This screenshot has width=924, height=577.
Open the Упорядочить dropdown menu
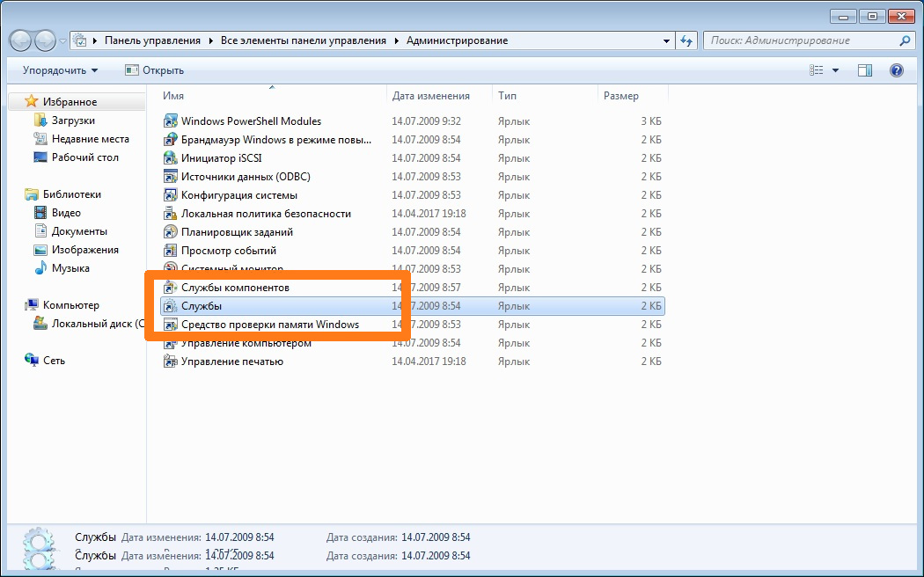coord(60,70)
